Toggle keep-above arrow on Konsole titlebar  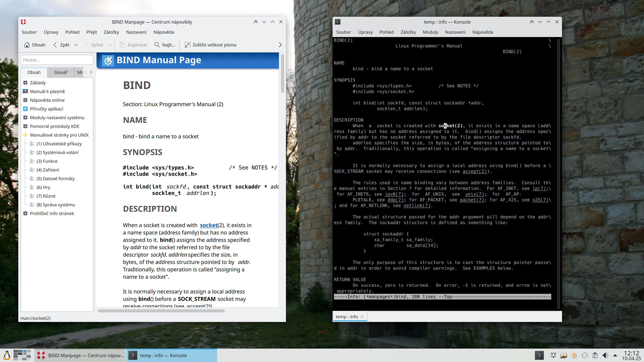531,22
